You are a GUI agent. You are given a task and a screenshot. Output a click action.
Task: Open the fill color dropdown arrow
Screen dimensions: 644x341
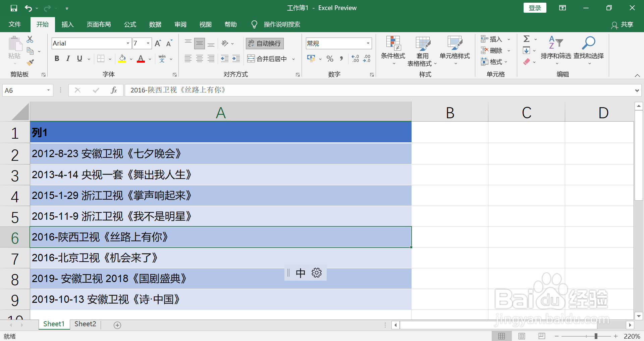tap(131, 59)
